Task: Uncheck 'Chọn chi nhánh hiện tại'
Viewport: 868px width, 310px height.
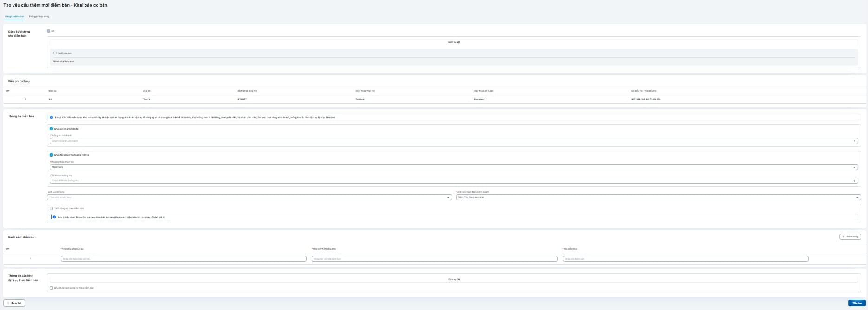Action: pos(52,129)
